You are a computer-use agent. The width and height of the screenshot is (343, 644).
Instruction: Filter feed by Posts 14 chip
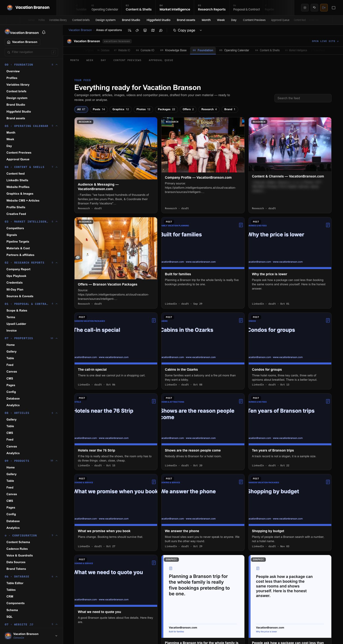coord(99,109)
